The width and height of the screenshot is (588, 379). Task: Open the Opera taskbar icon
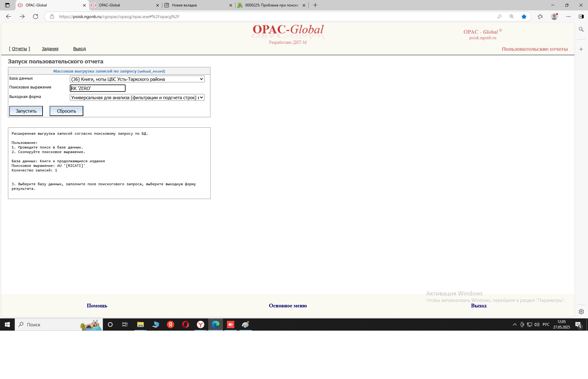pyautogui.click(x=186, y=325)
